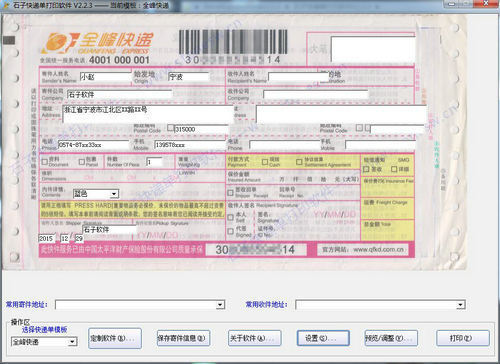
Task: Click origin field containing 宁波
Action: click(189, 77)
